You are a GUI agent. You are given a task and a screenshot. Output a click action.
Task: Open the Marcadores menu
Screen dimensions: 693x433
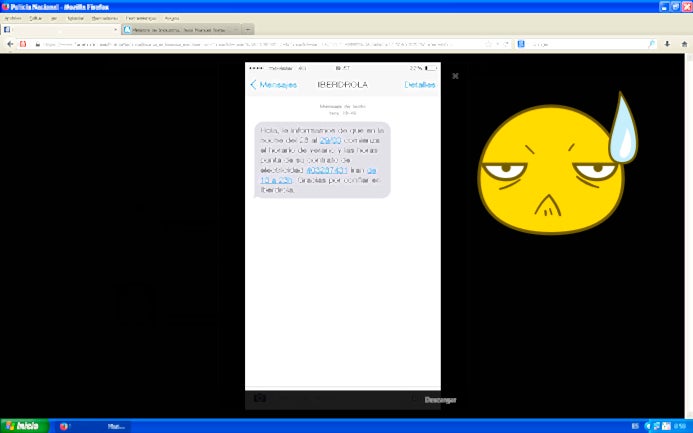105,19
